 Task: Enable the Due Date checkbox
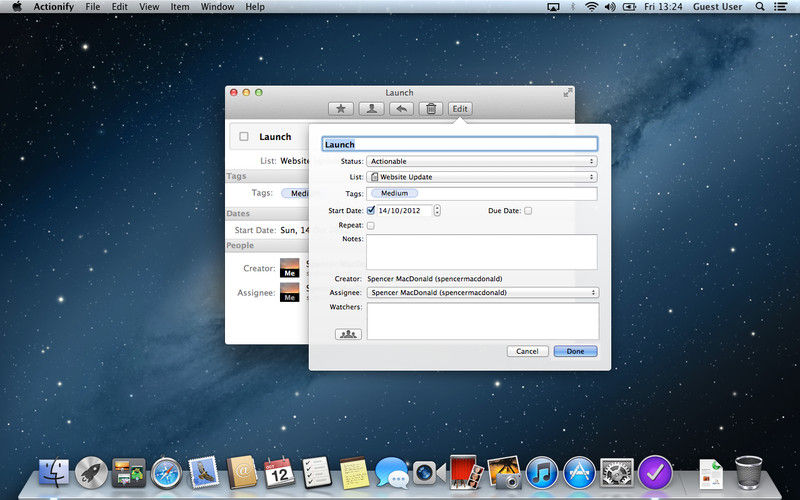point(528,210)
